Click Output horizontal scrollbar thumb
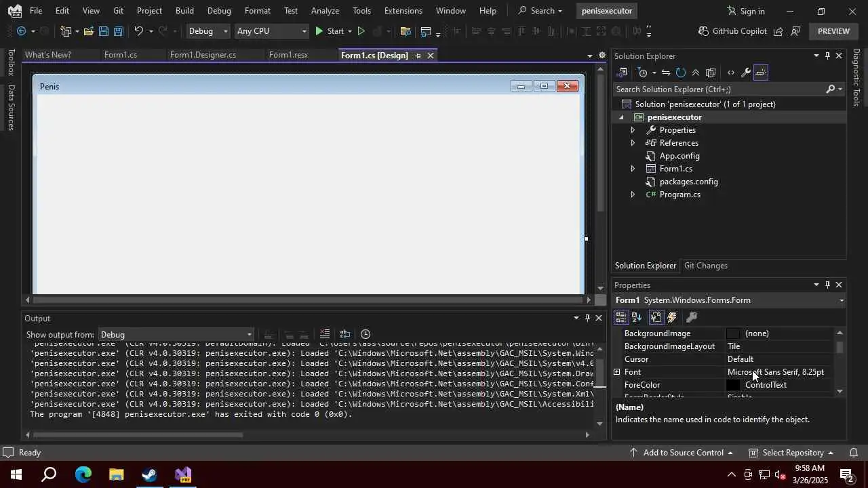 pos(138,434)
